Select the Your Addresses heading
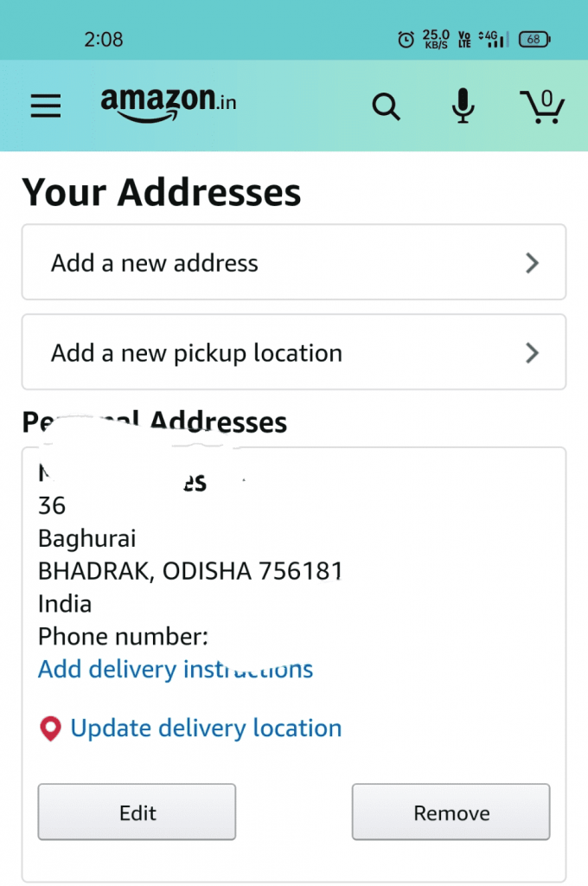Viewport: 588px width, 886px height. pyautogui.click(x=161, y=192)
